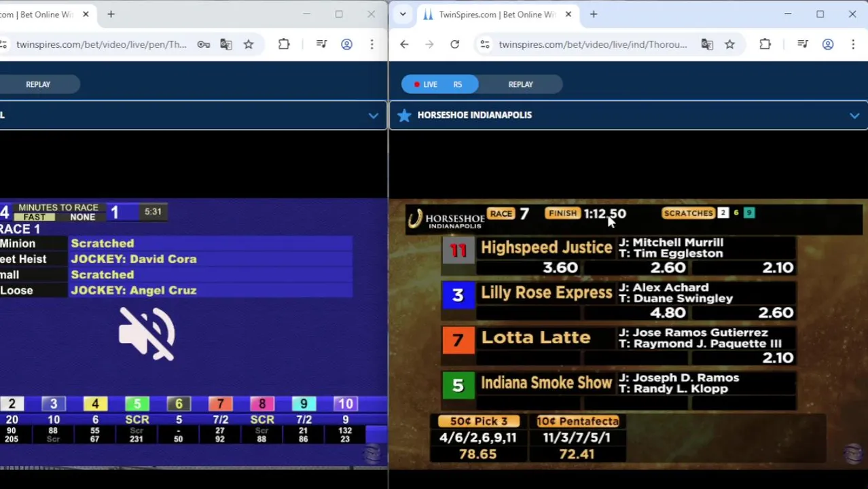Click yellow number 4 on left odds board
The height and width of the screenshot is (489, 868).
pos(95,404)
